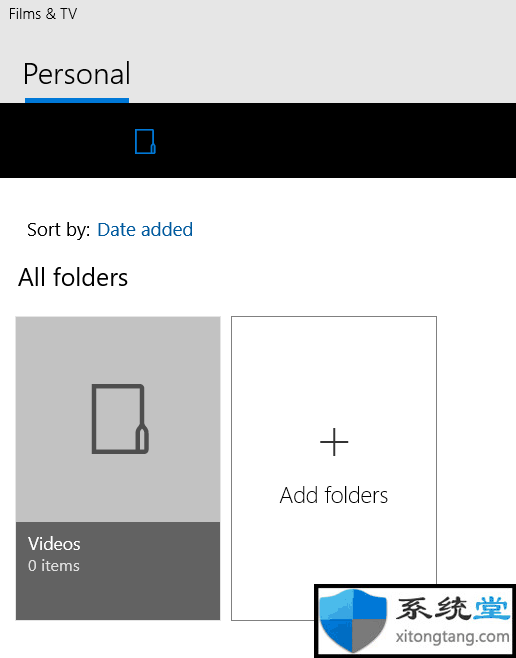516x658 pixels.
Task: Click the All folders heading
Action: click(73, 277)
